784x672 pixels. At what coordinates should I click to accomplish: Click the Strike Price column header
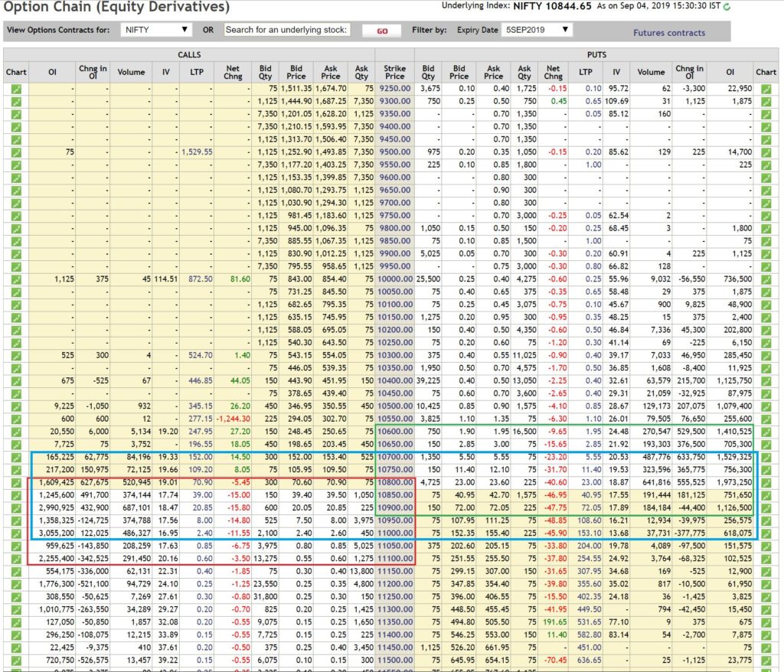click(x=394, y=73)
